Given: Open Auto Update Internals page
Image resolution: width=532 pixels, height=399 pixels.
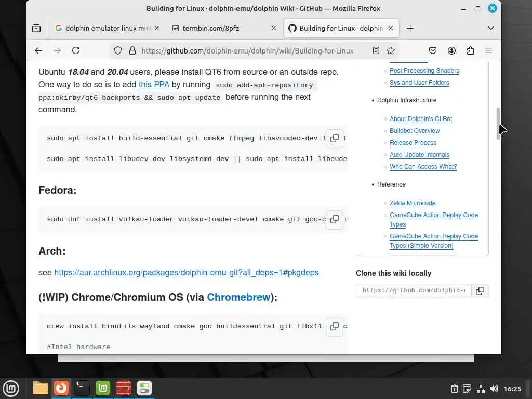Looking at the screenshot, I should 419,155.
